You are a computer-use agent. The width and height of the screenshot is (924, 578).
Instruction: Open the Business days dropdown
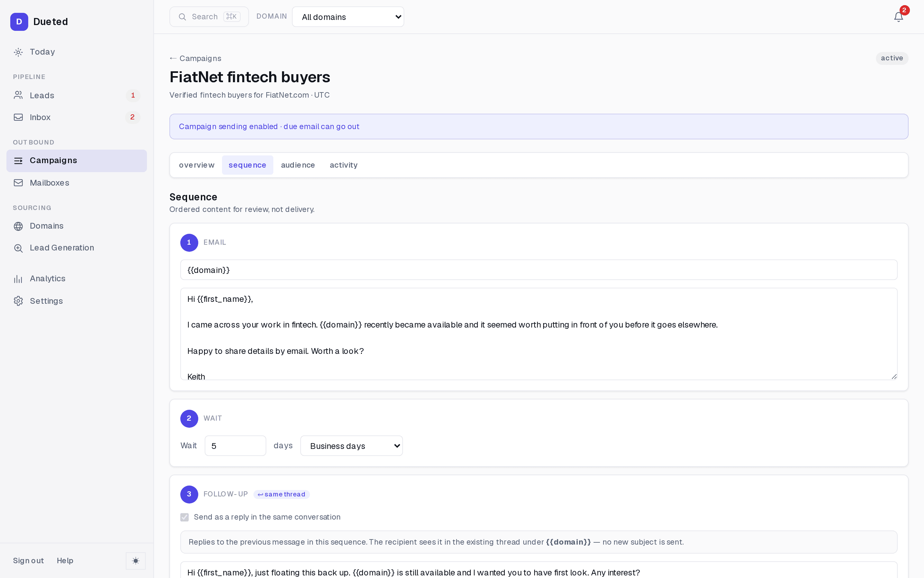pyautogui.click(x=351, y=446)
